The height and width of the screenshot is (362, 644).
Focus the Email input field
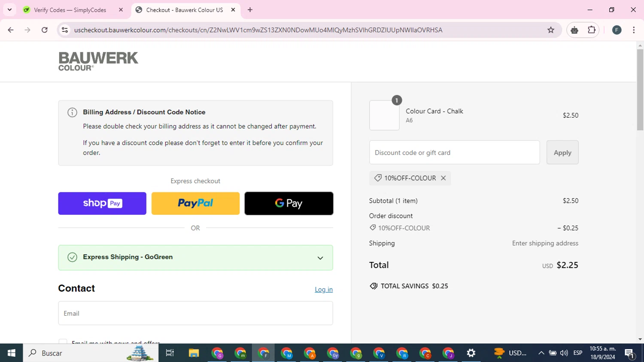coord(195,313)
